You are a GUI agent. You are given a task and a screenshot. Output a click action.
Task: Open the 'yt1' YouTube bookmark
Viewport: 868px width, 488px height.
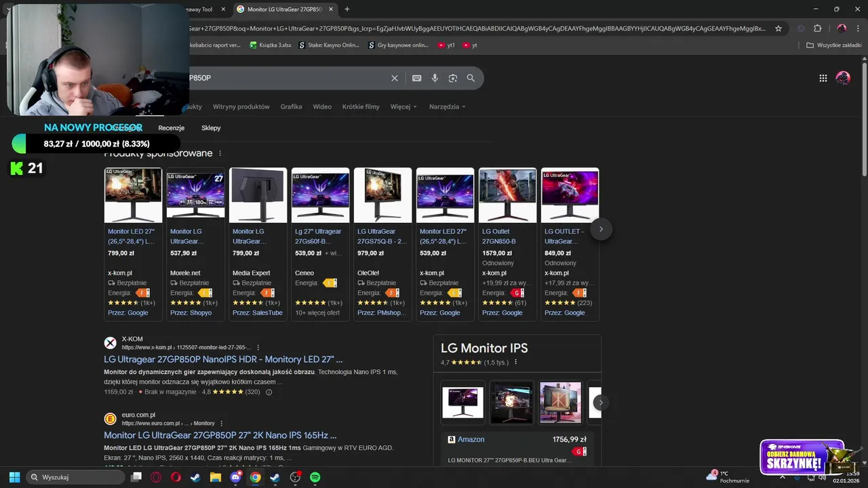tap(446, 45)
